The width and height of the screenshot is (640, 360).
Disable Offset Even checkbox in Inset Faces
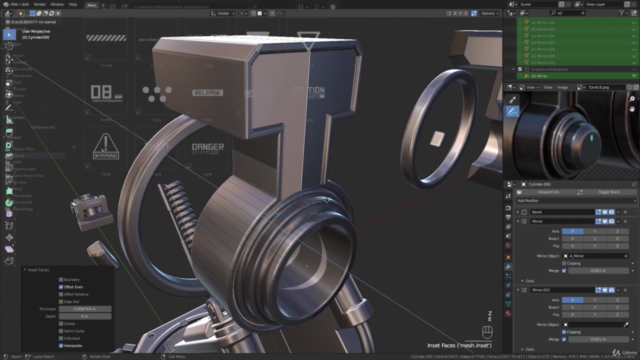point(61,287)
